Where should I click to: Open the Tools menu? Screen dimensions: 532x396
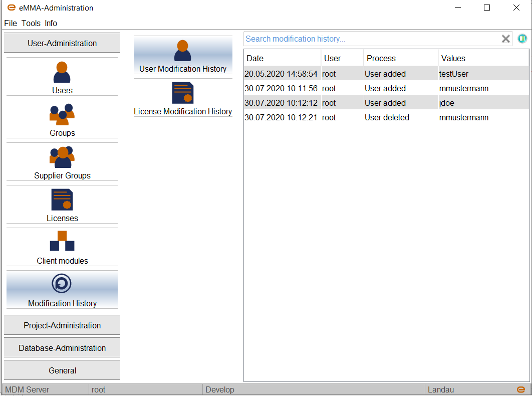click(x=31, y=23)
